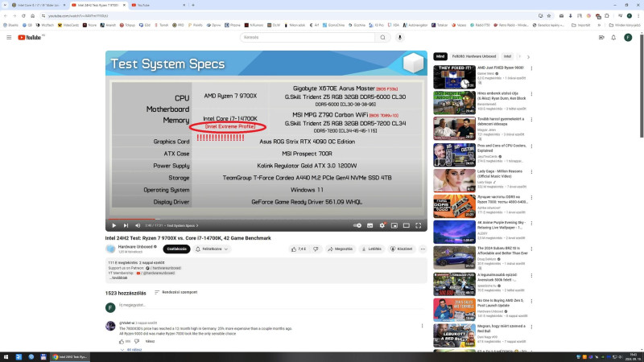Open Lady Gaga Million Reasons thumbnail

click(454, 180)
